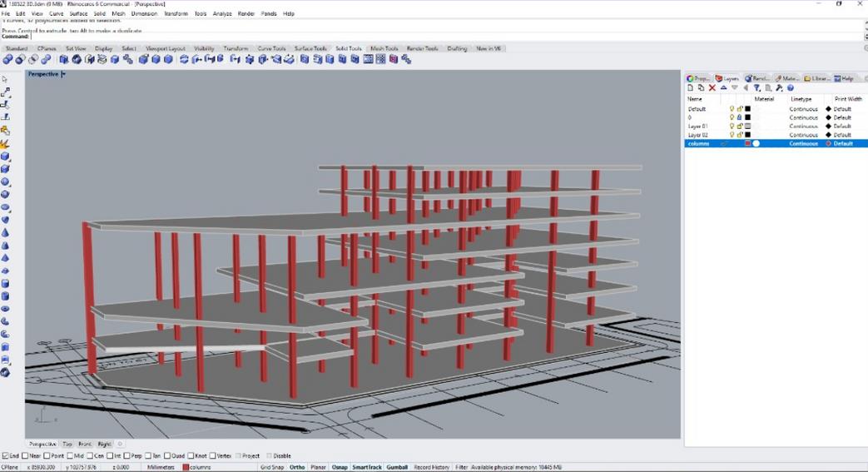Click into the Command input field
This screenshot has width=868, height=472.
pyautogui.click(x=447, y=37)
